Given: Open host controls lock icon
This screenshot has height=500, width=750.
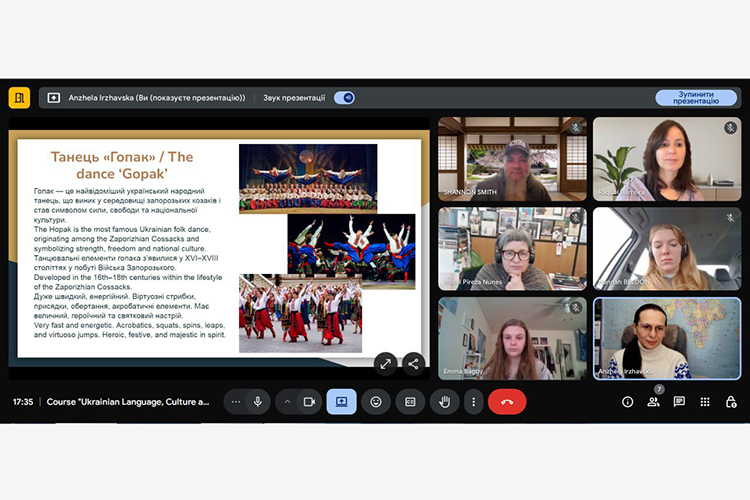Looking at the screenshot, I should (x=731, y=401).
